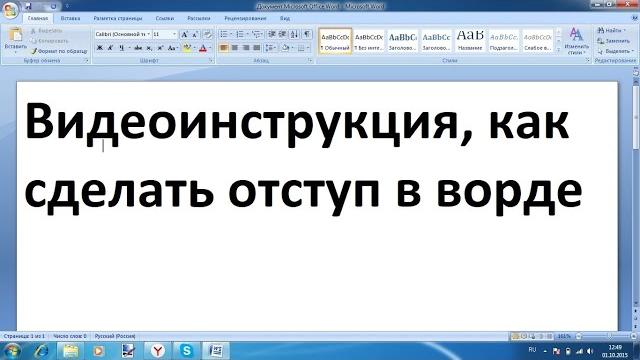This screenshot has width=640, height=360.
Task: Grow font size with the large A
Action: (184, 34)
